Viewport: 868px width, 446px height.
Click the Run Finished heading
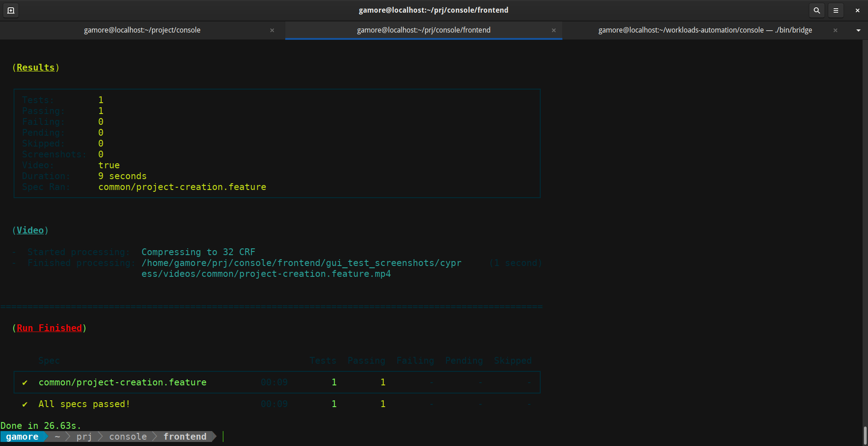[x=49, y=328]
